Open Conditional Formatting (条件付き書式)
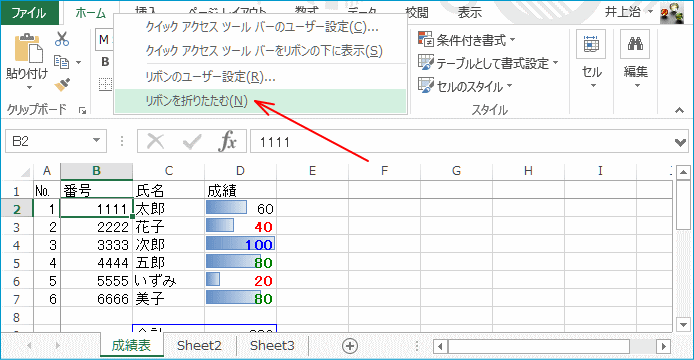This screenshot has width=694, height=360. click(467, 40)
